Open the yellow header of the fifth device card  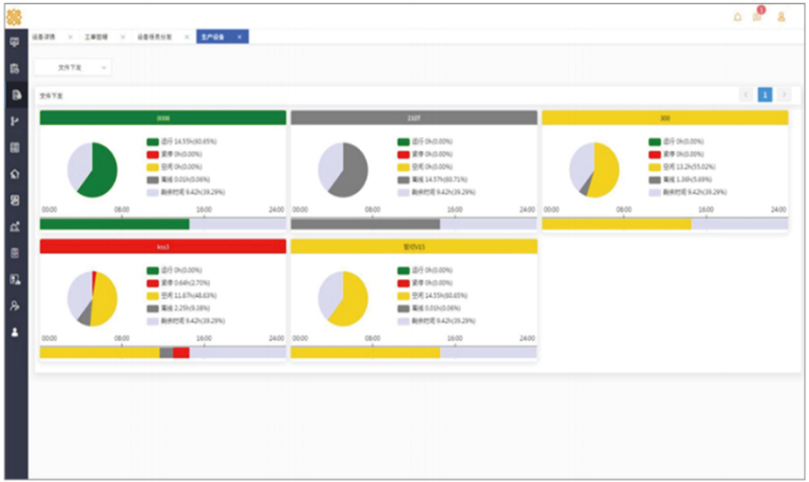[414, 247]
